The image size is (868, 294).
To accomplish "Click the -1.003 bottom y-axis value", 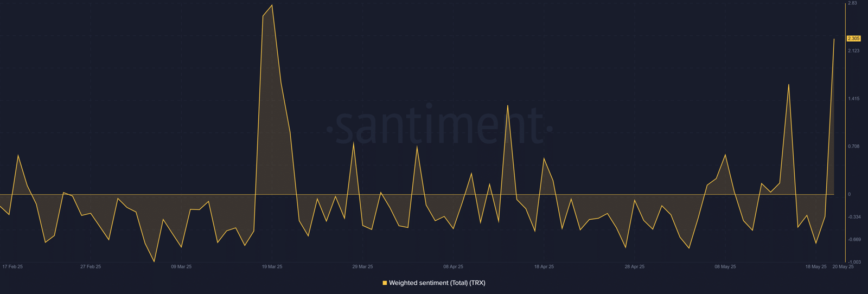I will [854, 262].
